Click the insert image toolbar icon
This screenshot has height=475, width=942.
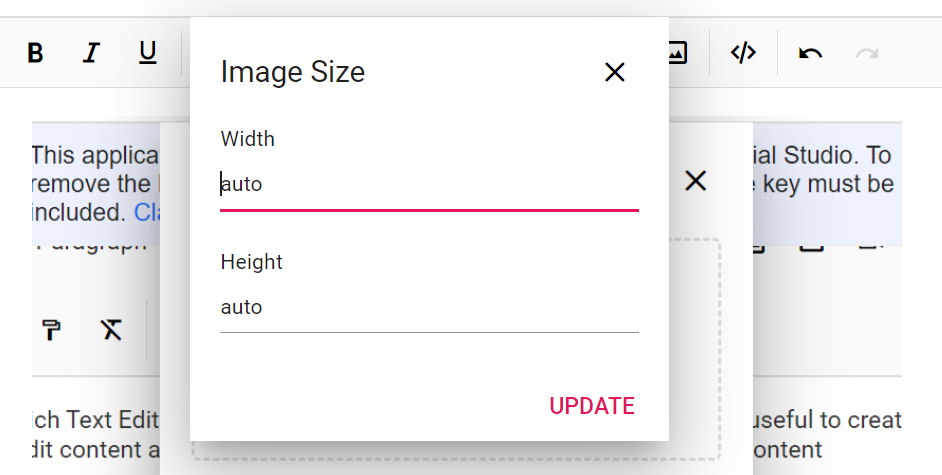(677, 53)
